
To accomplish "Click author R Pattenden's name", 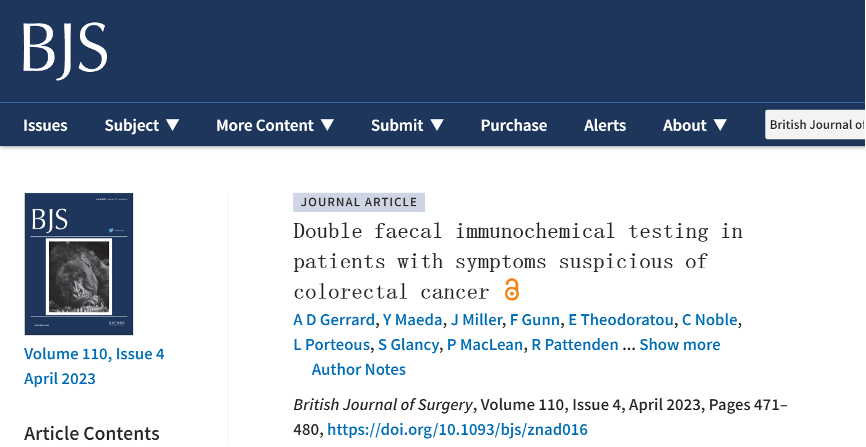I will [x=575, y=345].
